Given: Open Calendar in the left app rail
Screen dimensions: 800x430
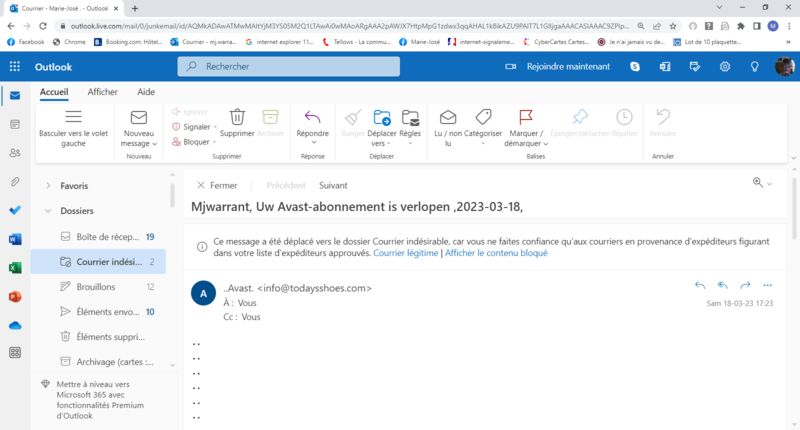Looking at the screenshot, I should (15, 124).
